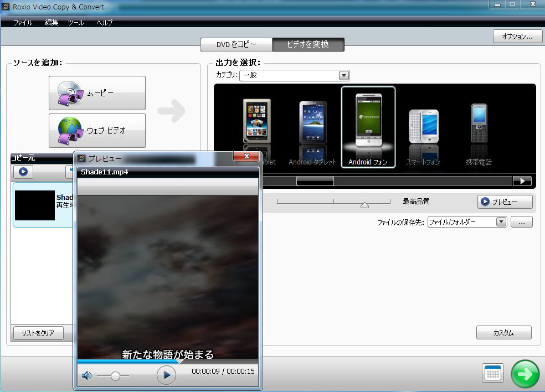545x392 pixels.
Task: Adjust the 最高品質 quality slider handle
Action: (x=364, y=205)
